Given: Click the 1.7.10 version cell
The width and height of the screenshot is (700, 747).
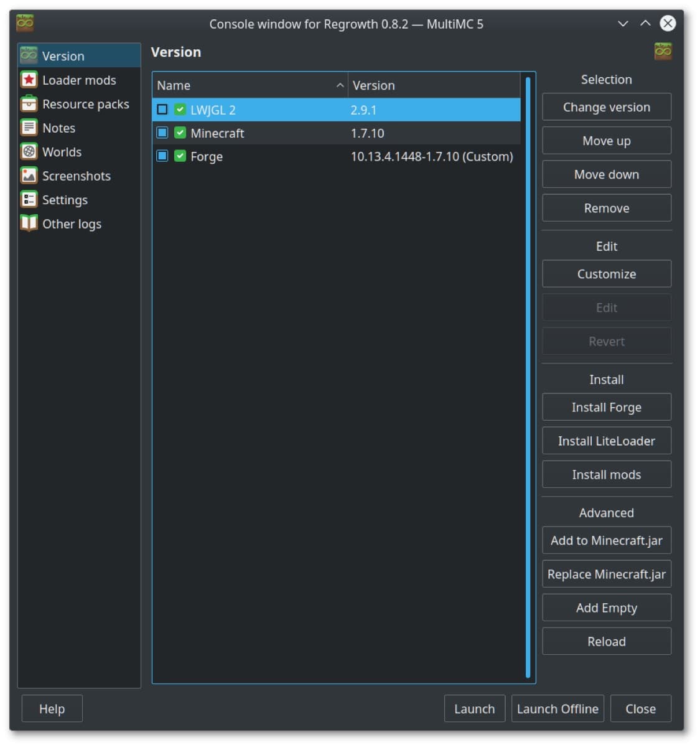Looking at the screenshot, I should point(367,133).
